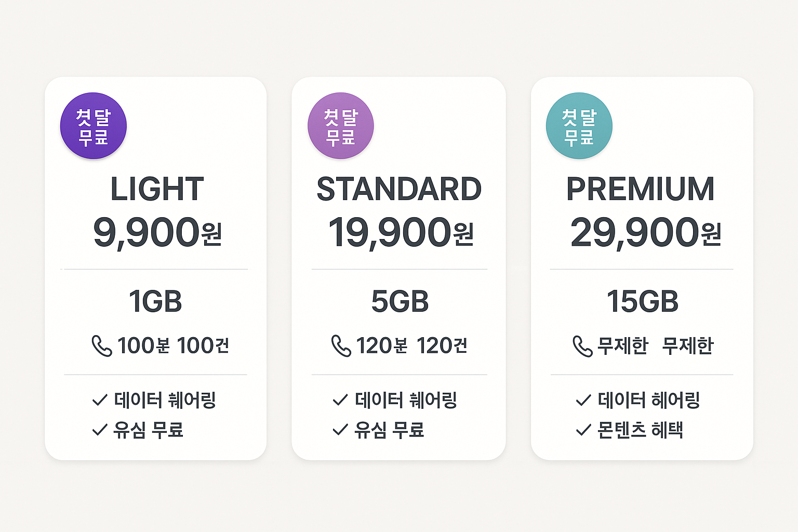Click the data sharing checkmark in LIGHT plan
The width and height of the screenshot is (798, 532).
[x=100, y=400]
